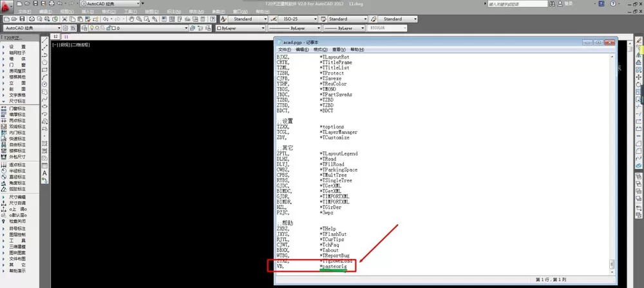Click the user sign-in icon
Image resolution: width=644 pixels, height=288 pixels.
[x=561, y=3]
